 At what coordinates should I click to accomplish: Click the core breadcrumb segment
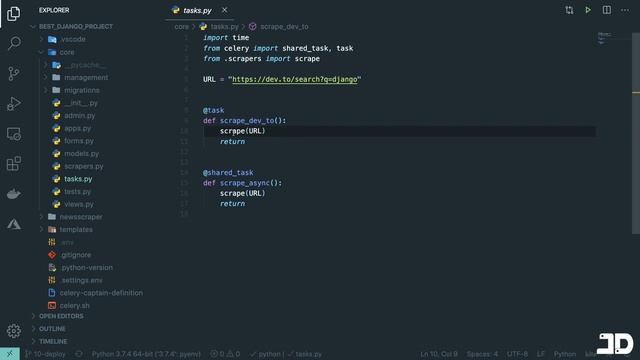181,27
